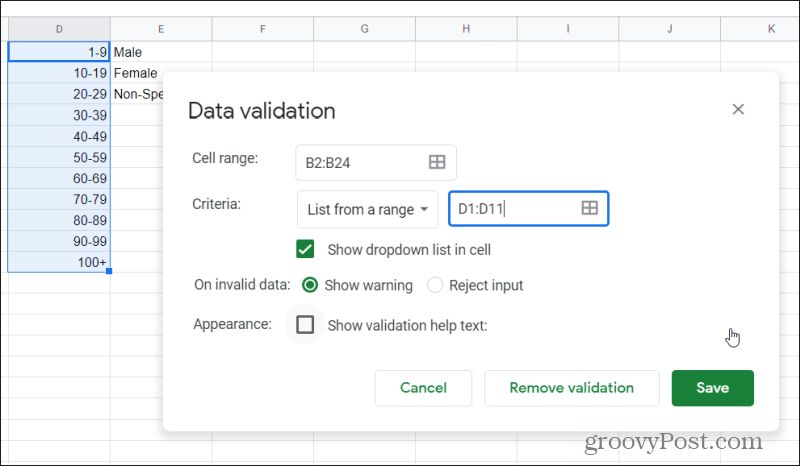Click the Cancel button
The image size is (800, 466).
pos(423,388)
